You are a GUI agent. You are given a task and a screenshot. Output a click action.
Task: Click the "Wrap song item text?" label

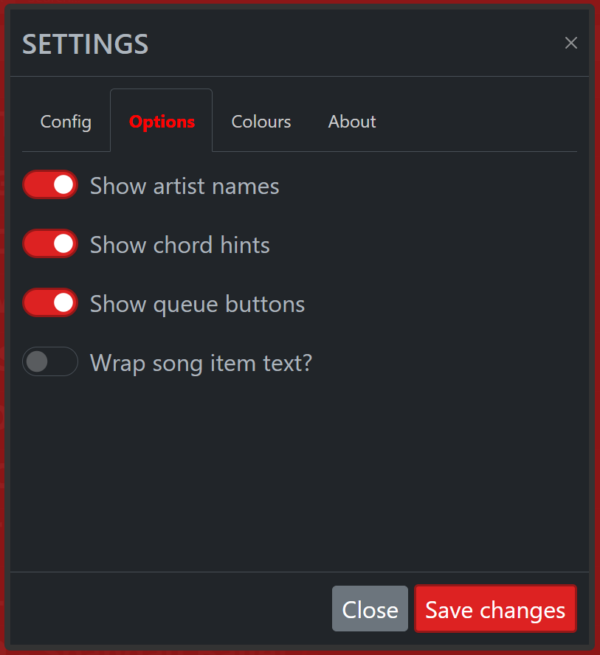(201, 363)
